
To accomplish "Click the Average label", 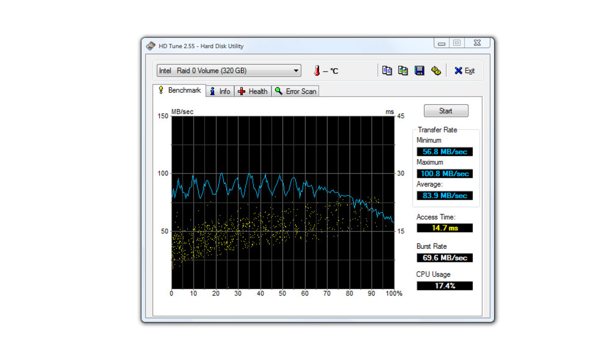I will point(429,184).
